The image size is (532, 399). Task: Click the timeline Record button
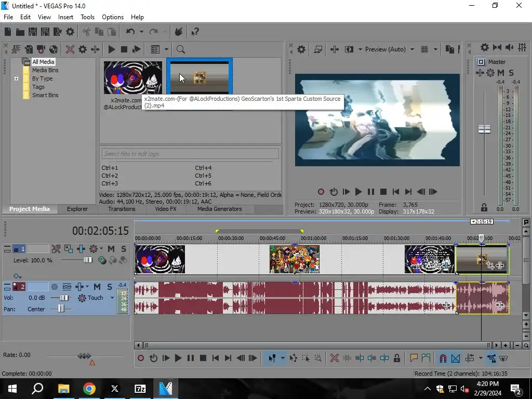point(141,358)
